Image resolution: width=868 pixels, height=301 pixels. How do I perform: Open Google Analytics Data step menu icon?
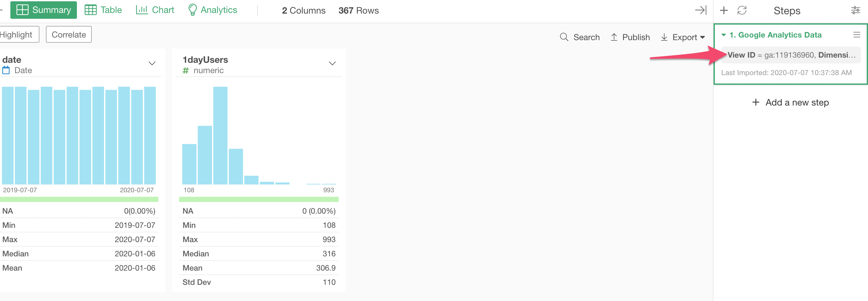(x=857, y=35)
